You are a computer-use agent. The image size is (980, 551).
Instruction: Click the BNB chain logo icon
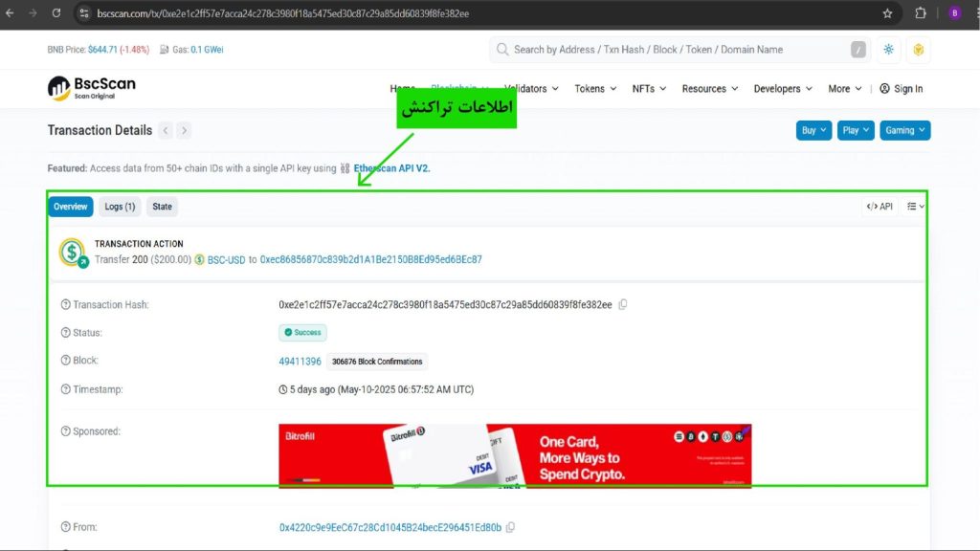pos(918,50)
